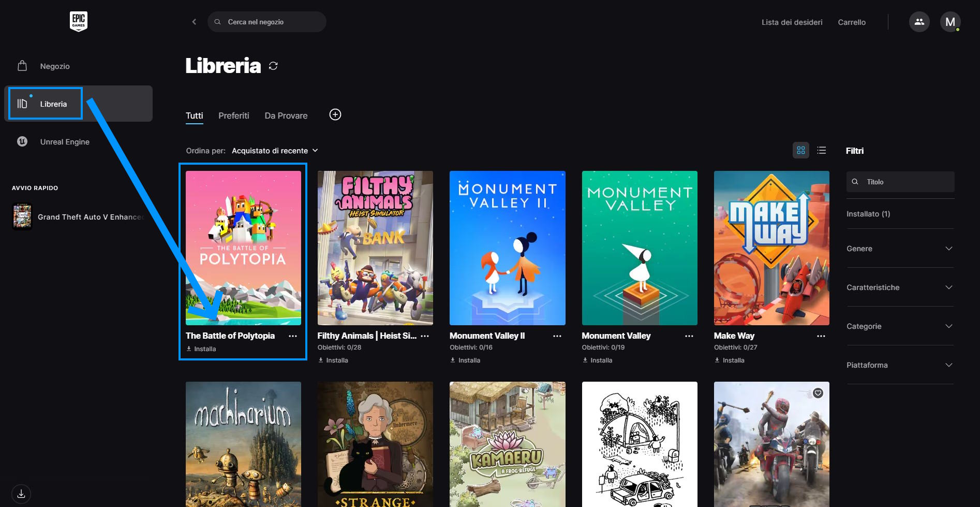Open Negozio in the sidebar

coord(78,66)
